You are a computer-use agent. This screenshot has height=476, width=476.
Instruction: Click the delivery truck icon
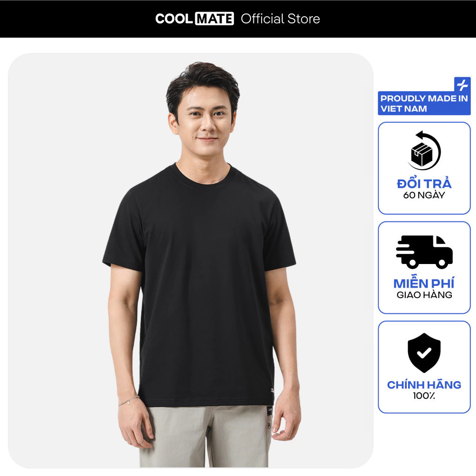pos(424,251)
